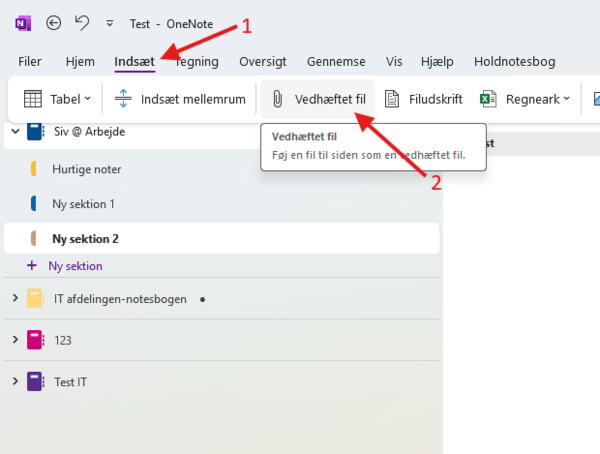Expand the Tabel dropdown arrow

coord(87,99)
